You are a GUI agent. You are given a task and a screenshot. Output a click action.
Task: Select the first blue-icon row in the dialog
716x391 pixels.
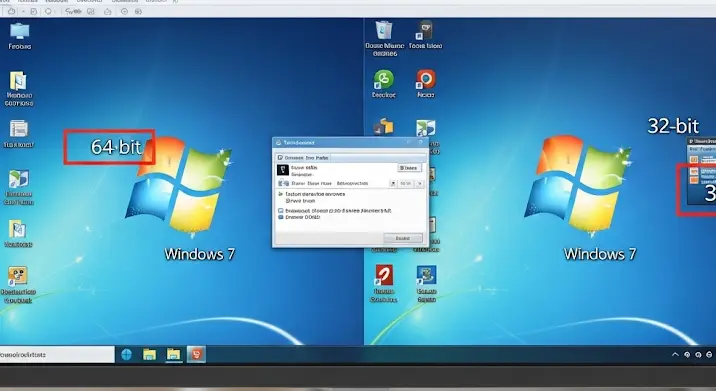(x=335, y=211)
